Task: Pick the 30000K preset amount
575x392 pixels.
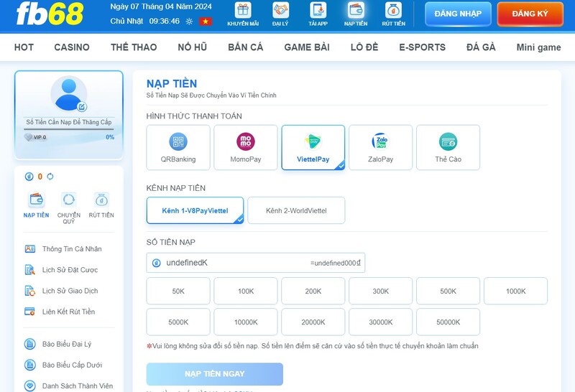Action: 381,322
